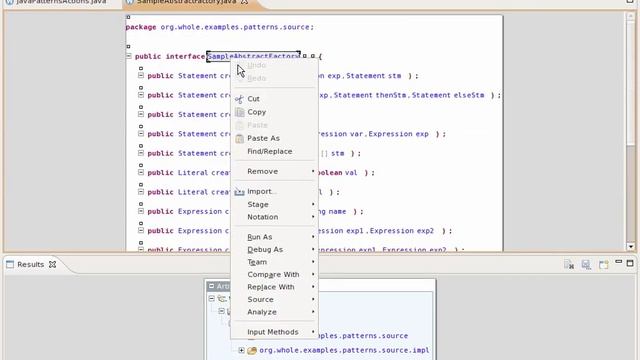Click the new-view icon in Results toolbar

604,264
